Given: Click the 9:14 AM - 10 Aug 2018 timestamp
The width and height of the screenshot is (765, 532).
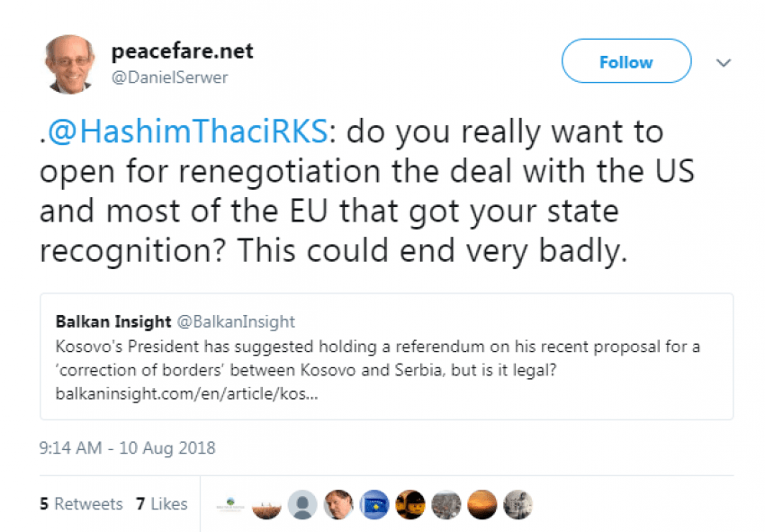Looking at the screenshot, I should [x=127, y=447].
